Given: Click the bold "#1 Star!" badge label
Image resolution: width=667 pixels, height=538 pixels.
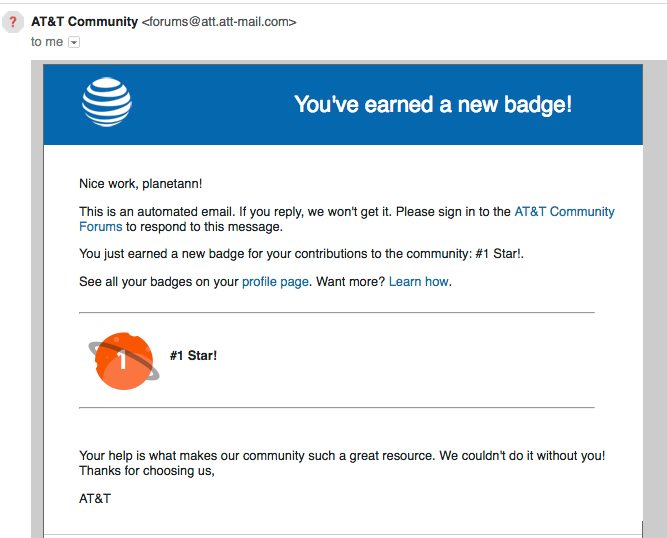Looking at the screenshot, I should click(193, 356).
